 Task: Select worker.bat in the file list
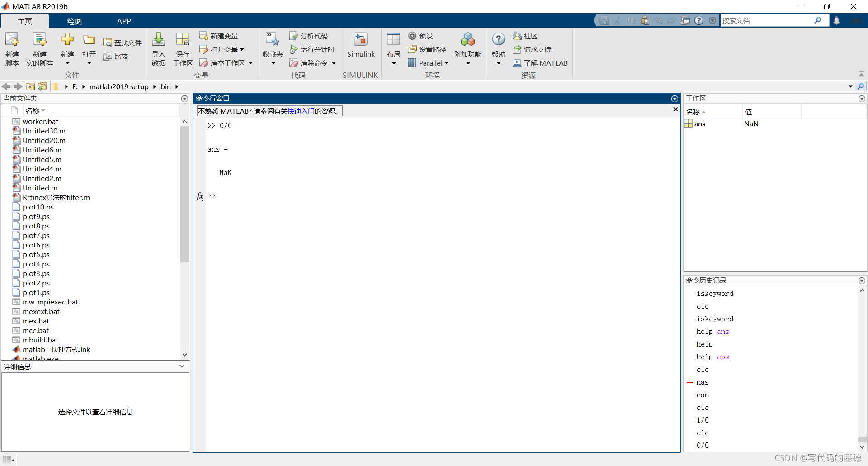coord(41,122)
